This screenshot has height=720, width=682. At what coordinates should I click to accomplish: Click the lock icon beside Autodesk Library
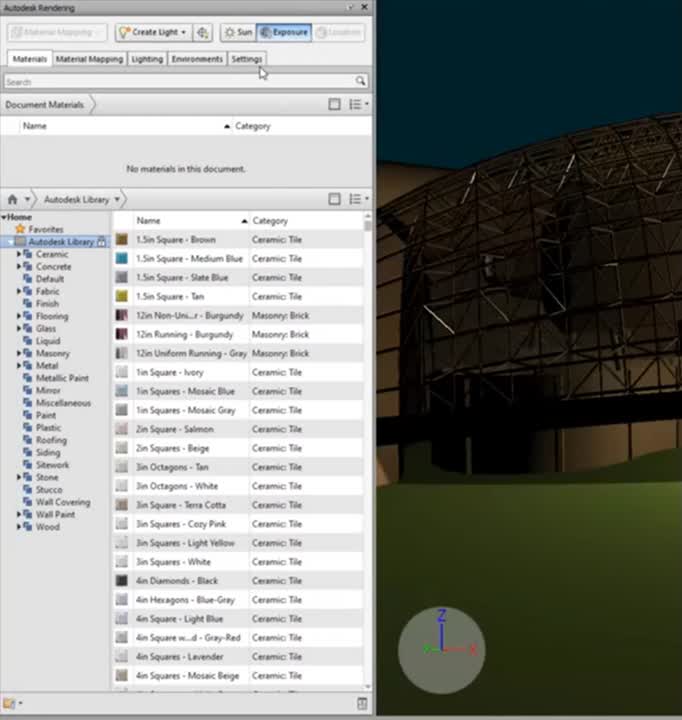coord(101,242)
